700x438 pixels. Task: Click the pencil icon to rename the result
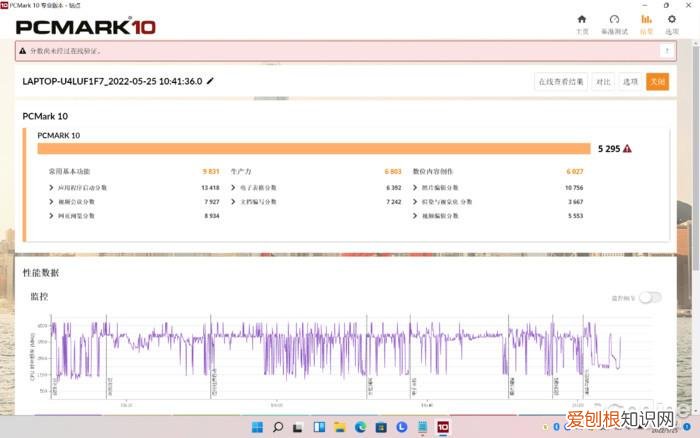210,81
